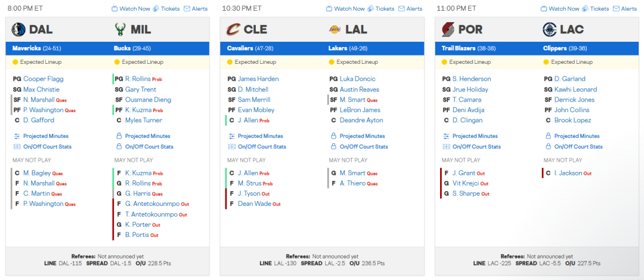Screen dimensions: 644x280
Task: Open LeBron James player link
Action: click(360, 110)
